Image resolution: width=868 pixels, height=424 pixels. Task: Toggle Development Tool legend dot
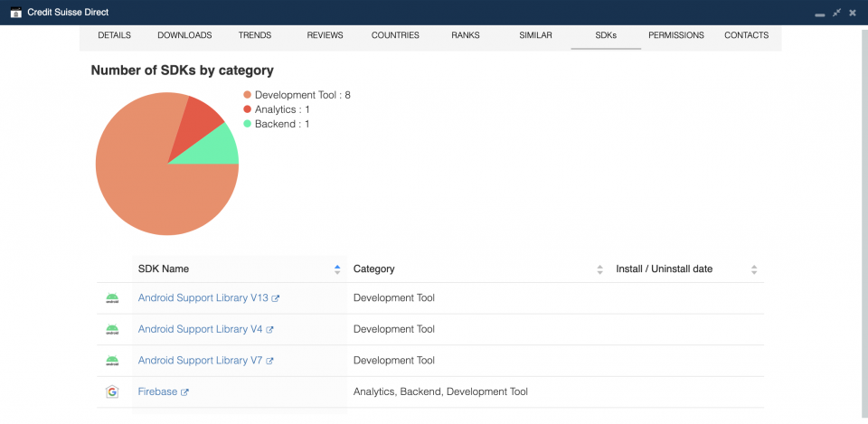[x=248, y=95]
